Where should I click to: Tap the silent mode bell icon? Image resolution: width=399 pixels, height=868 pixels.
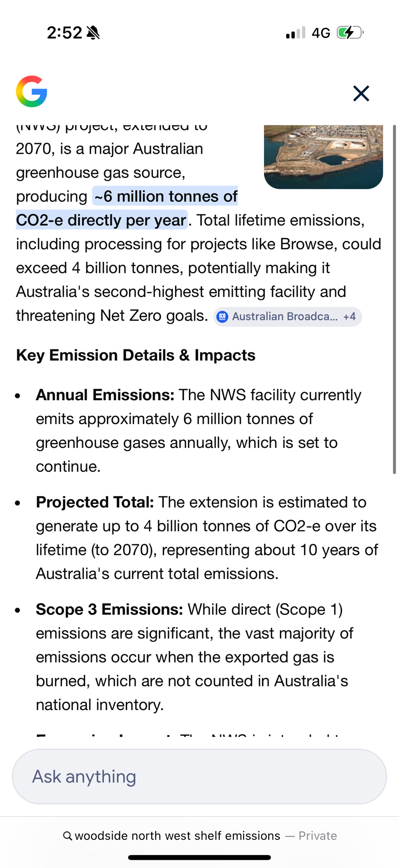(x=93, y=33)
